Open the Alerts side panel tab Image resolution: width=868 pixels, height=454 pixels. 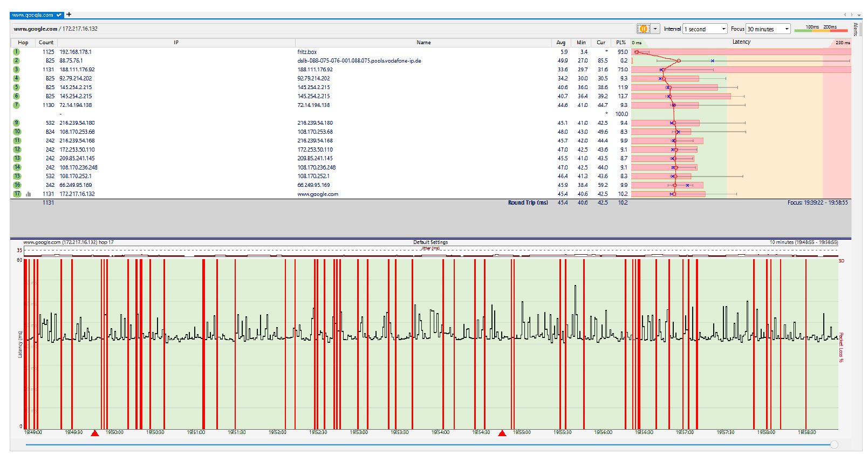pyautogui.click(x=856, y=30)
